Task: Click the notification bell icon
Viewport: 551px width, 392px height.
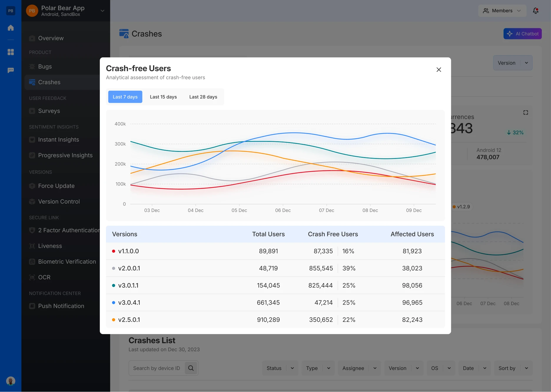Action: point(536,11)
